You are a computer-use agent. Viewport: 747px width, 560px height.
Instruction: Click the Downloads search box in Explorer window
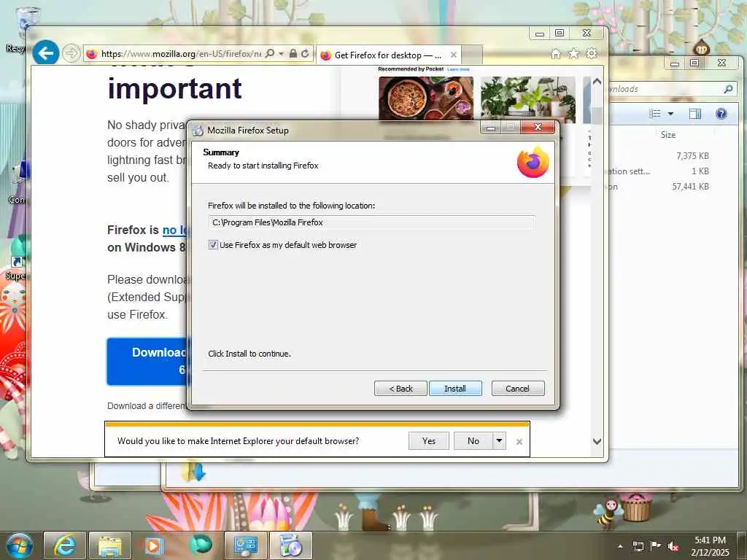[671, 89]
